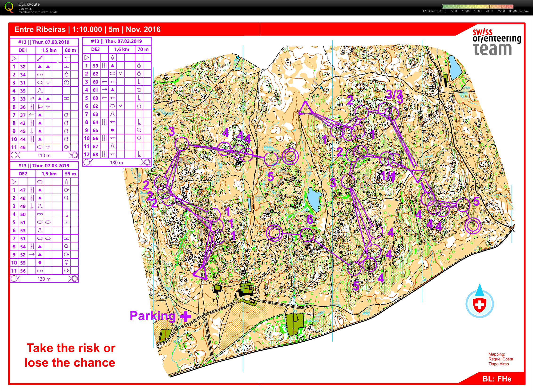Select the DE1 control description header
Viewport: 533px width, 392px height.
click(23, 50)
